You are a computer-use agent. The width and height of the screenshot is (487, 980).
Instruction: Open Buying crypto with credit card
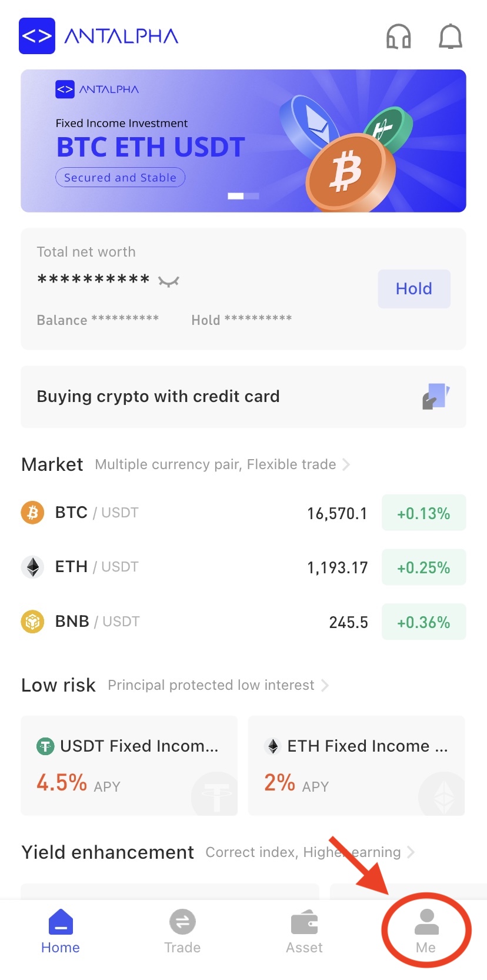point(158,397)
